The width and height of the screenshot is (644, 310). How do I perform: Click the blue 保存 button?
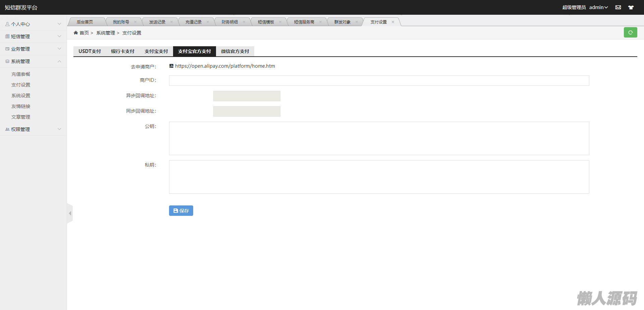pyautogui.click(x=181, y=210)
